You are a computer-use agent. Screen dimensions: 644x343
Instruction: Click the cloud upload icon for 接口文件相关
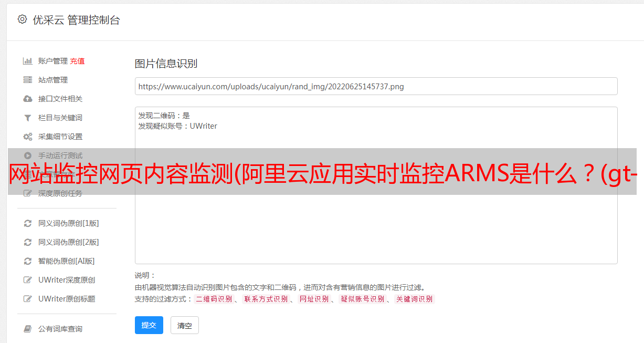[x=28, y=99]
